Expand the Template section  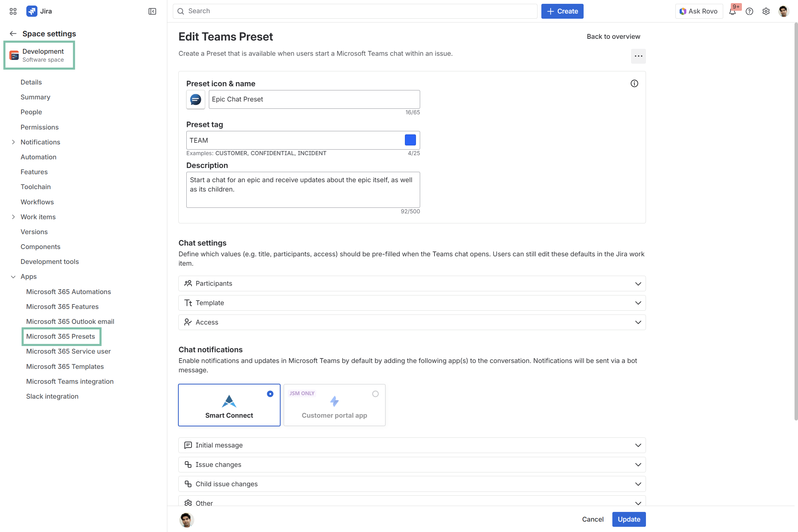pos(412,303)
